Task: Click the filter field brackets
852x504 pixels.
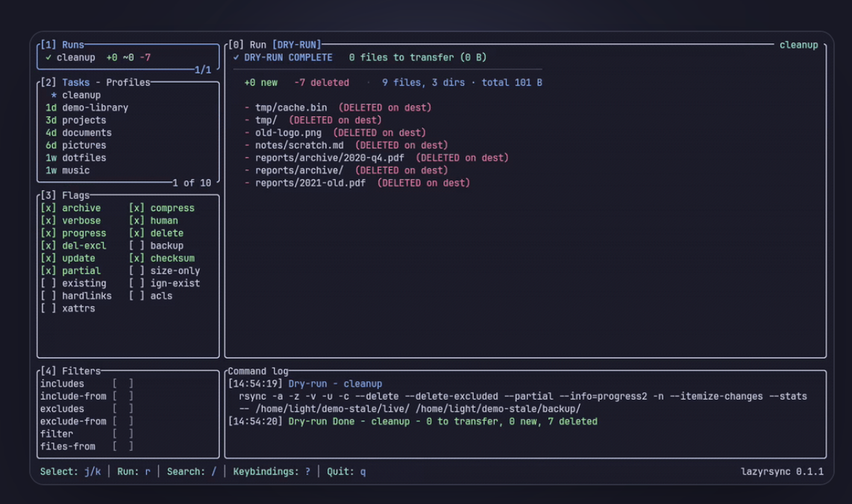Action: (123, 433)
